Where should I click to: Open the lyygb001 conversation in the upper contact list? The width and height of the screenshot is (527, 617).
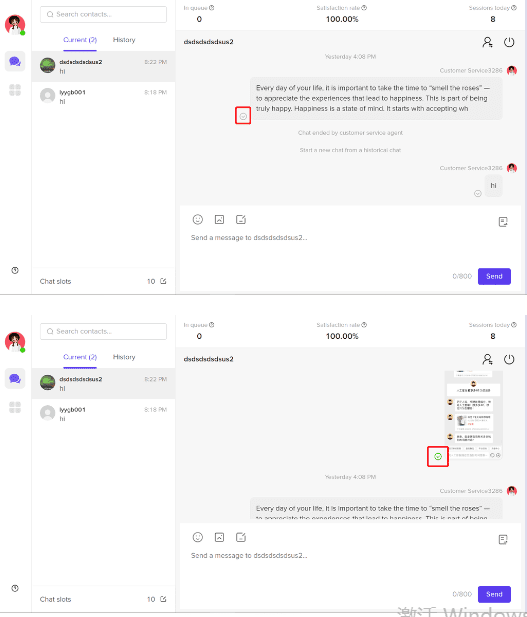pyautogui.click(x=104, y=96)
